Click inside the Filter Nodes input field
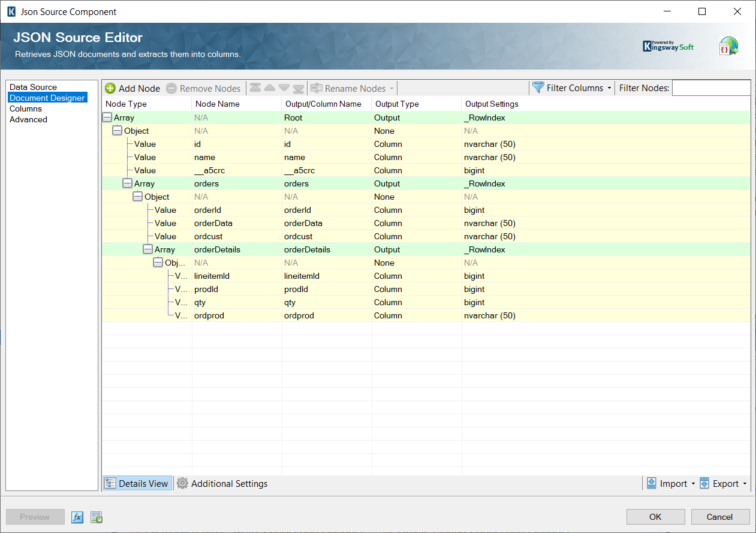 coord(711,88)
